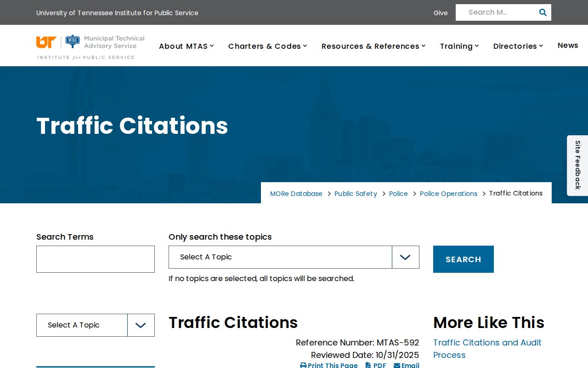Open Traffic Citations and Audit Process link

tap(487, 349)
